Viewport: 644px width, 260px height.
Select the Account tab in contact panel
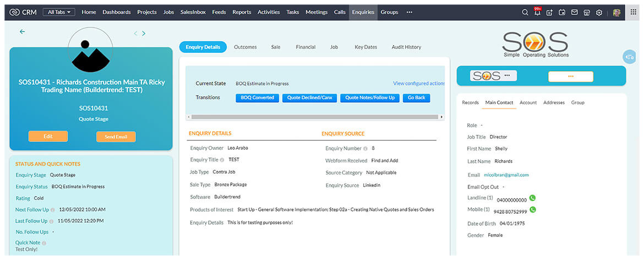[528, 102]
